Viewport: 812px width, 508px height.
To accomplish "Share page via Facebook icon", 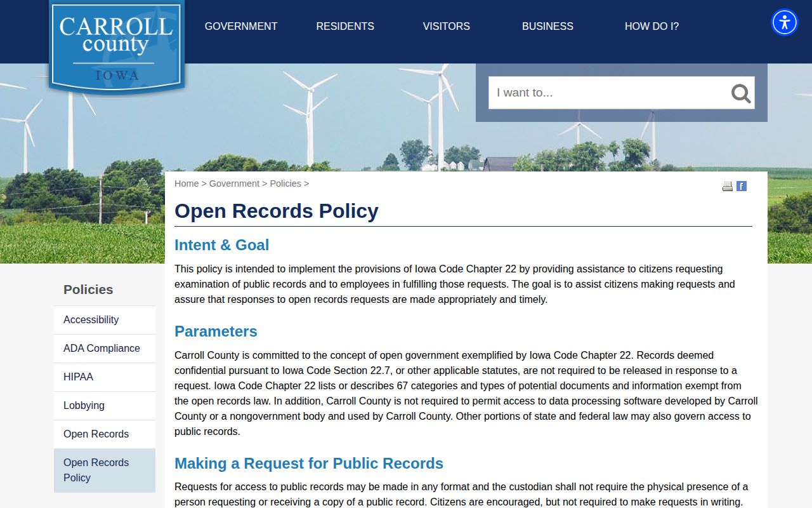I will (x=742, y=186).
